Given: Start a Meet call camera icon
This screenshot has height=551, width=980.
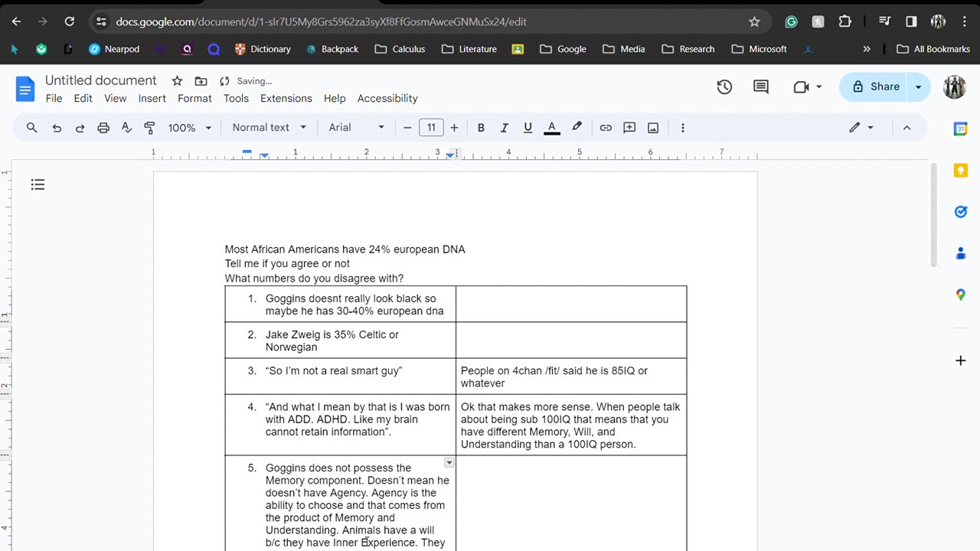Looking at the screenshot, I should coord(801,87).
